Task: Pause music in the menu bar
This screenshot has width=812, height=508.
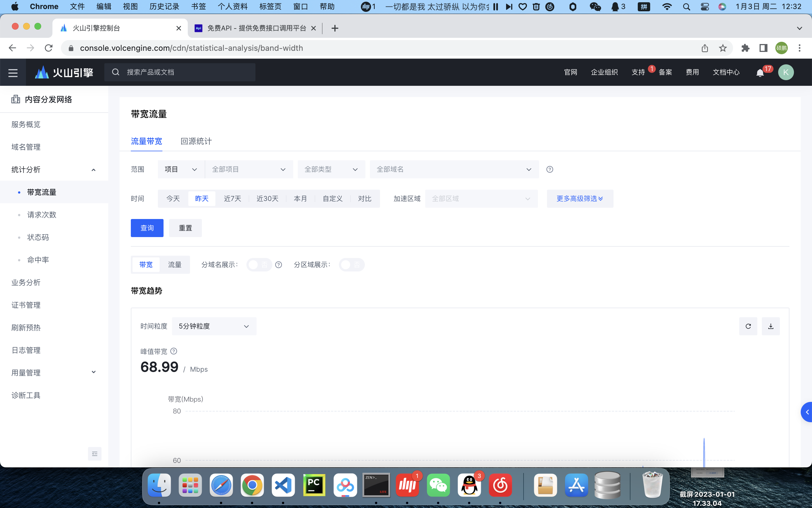Action: tap(496, 7)
